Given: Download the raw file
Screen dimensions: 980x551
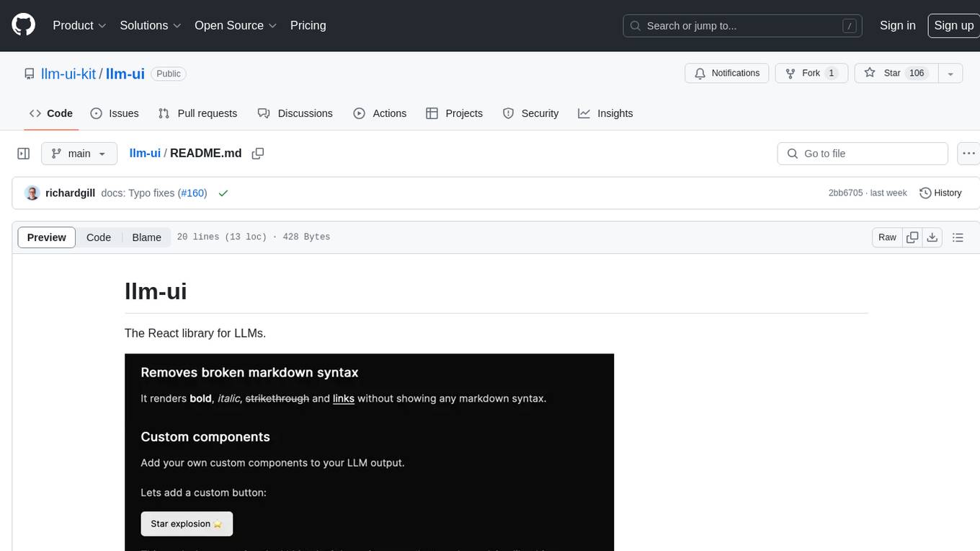Looking at the screenshot, I should tap(932, 237).
